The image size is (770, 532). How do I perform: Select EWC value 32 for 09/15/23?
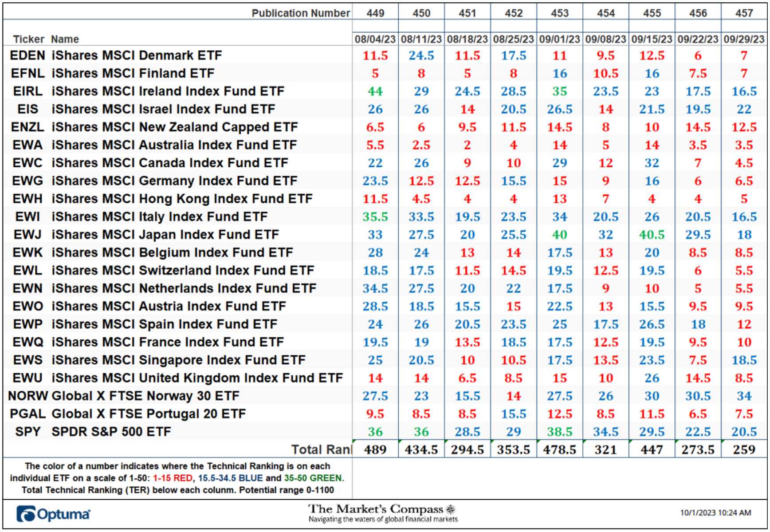pos(652,163)
